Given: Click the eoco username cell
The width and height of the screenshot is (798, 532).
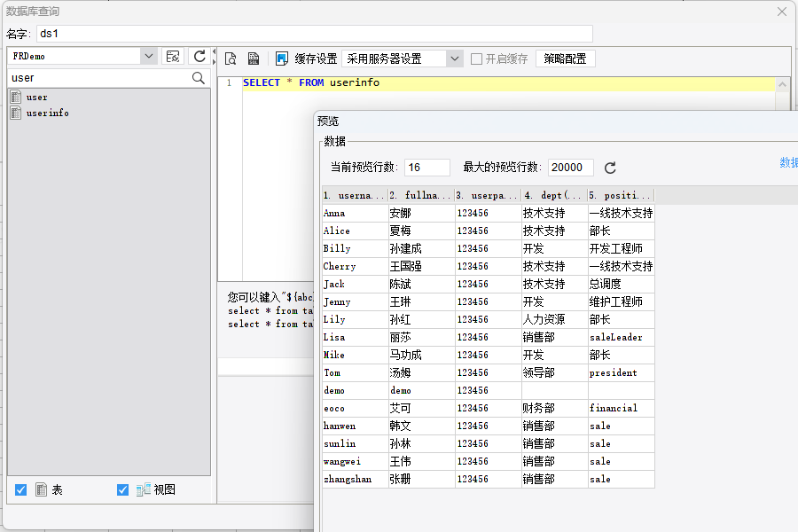Looking at the screenshot, I should 356,408.
